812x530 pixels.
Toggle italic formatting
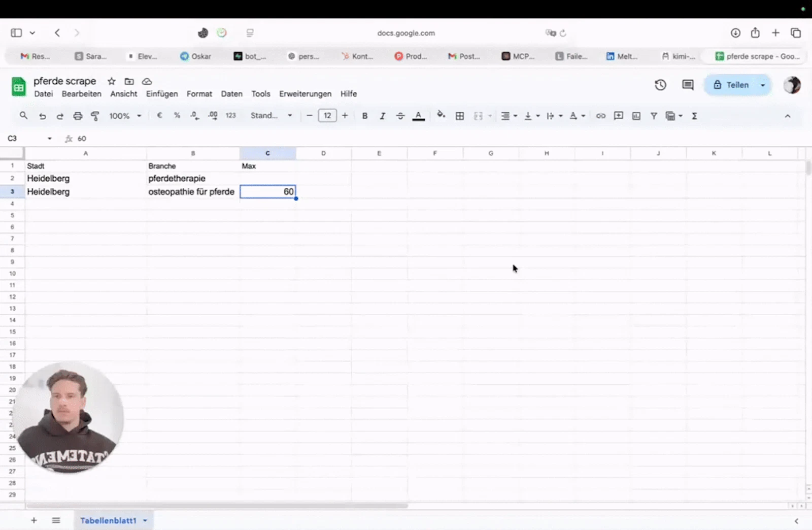(382, 116)
